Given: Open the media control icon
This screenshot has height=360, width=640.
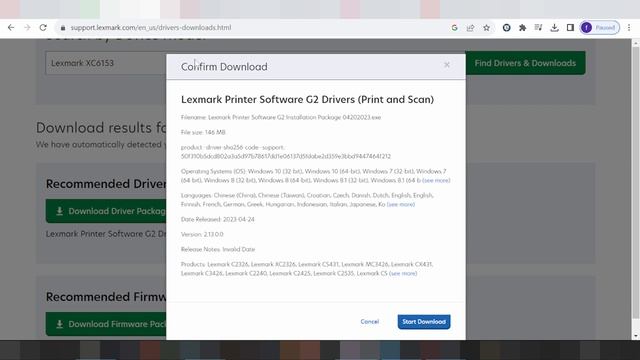Looking at the screenshot, I should 538,28.
